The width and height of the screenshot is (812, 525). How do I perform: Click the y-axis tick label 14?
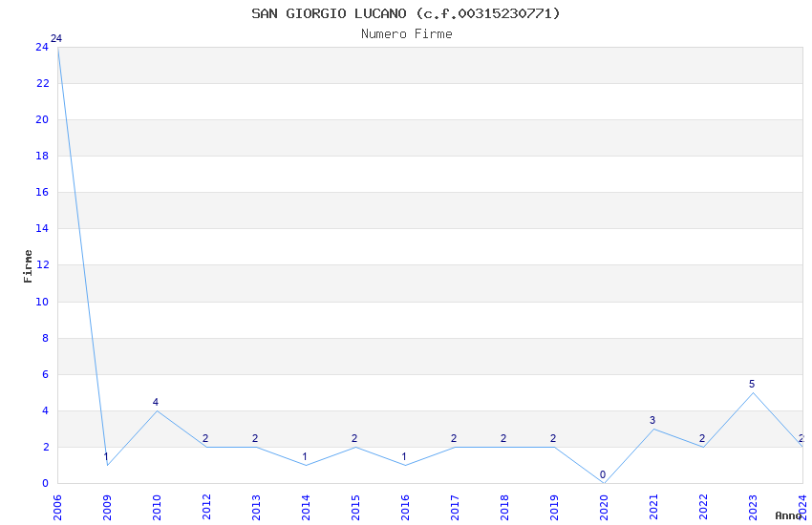tap(42, 228)
